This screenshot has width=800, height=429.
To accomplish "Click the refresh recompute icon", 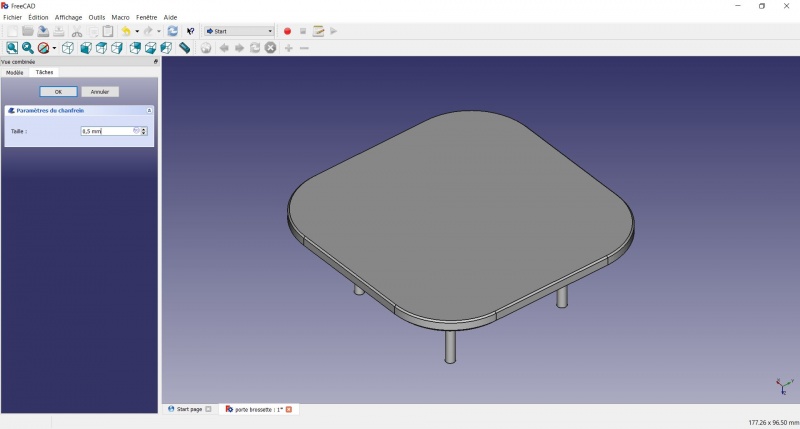I will (x=172, y=31).
